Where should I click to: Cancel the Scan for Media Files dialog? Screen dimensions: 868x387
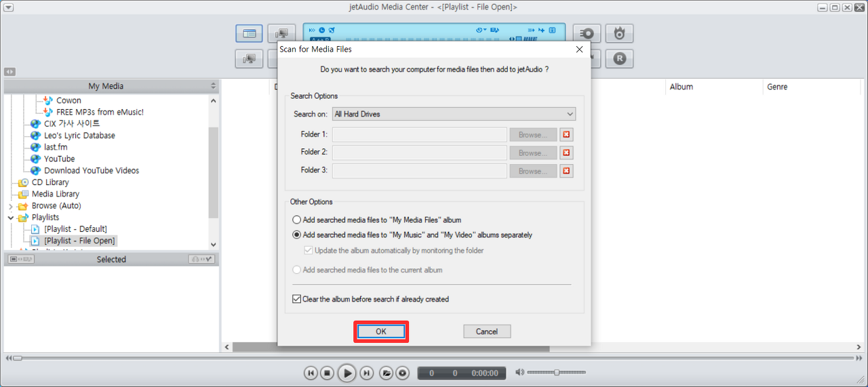pyautogui.click(x=487, y=331)
